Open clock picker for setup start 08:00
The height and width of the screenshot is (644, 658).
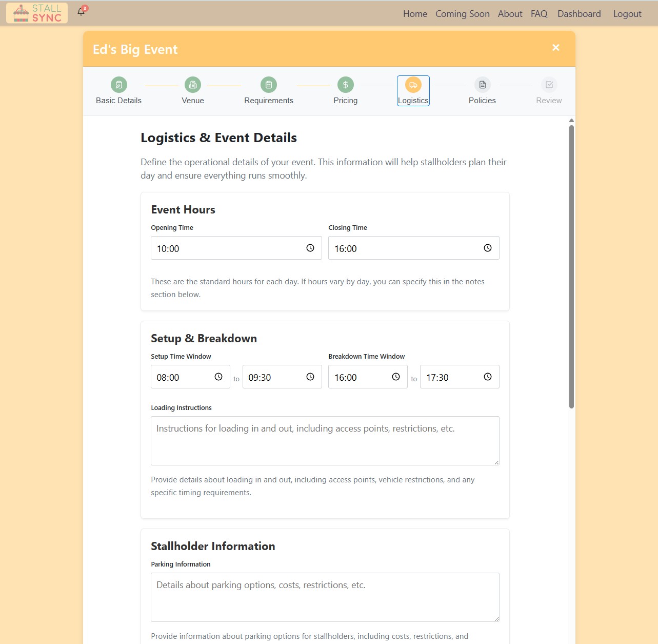pyautogui.click(x=218, y=377)
